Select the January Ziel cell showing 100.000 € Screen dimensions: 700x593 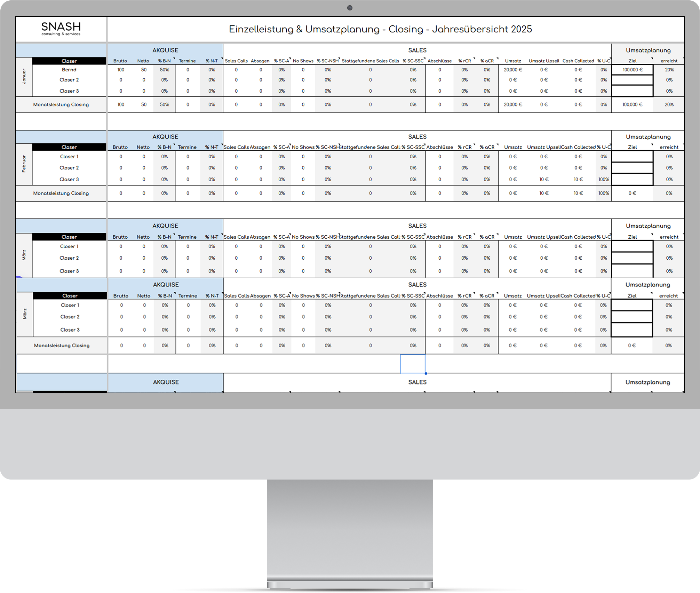[632, 70]
